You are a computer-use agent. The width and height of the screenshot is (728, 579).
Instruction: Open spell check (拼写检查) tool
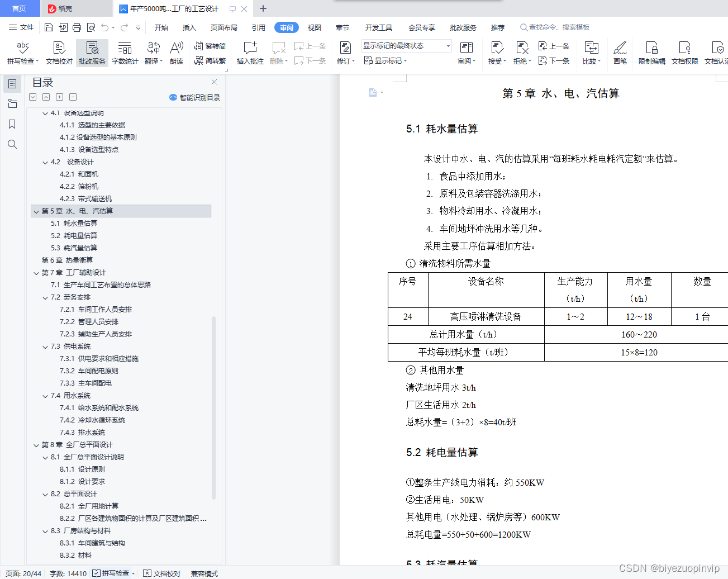(x=23, y=53)
